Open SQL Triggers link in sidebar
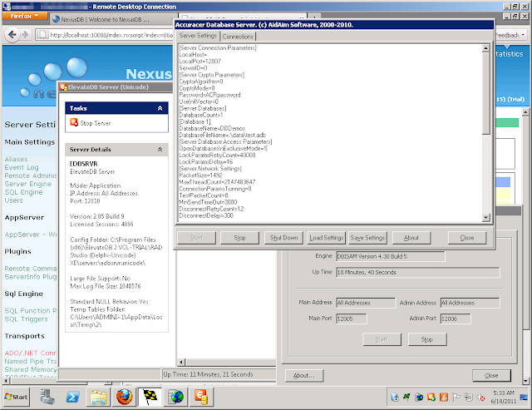532x410 pixels. coord(26,319)
